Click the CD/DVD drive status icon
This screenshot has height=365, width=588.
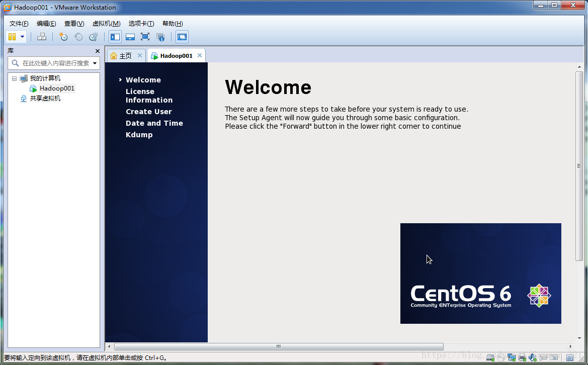coord(501,357)
